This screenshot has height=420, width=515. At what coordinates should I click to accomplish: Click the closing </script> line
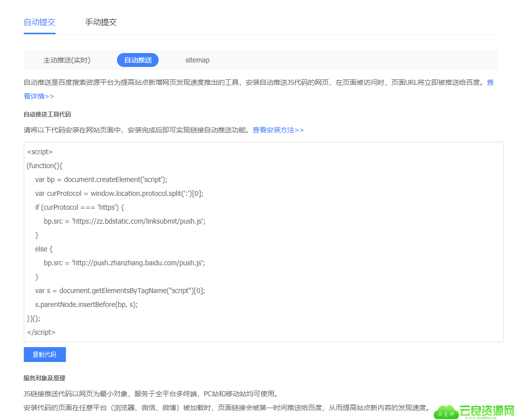[41, 332]
